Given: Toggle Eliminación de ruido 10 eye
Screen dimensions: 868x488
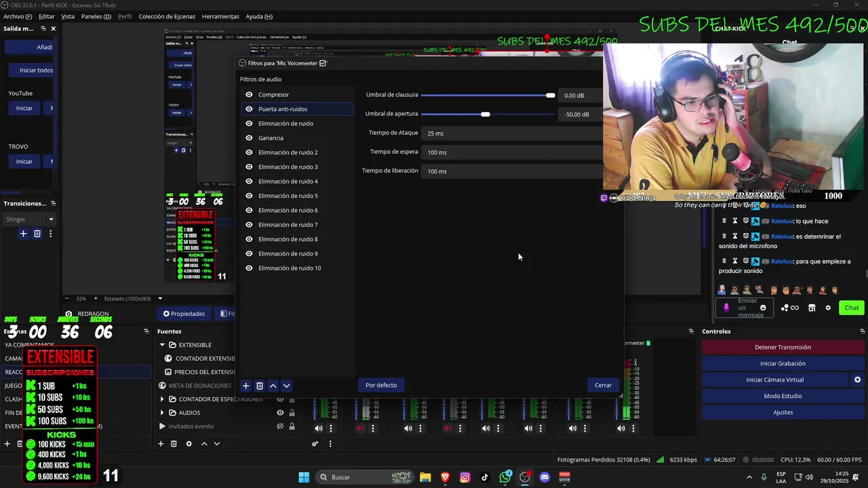Looking at the screenshot, I should [x=249, y=268].
